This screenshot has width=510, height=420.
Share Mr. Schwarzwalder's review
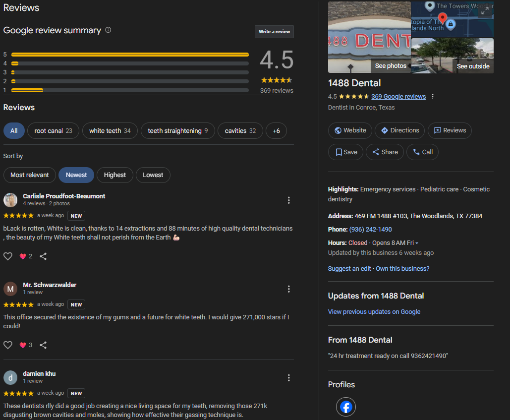pos(43,345)
